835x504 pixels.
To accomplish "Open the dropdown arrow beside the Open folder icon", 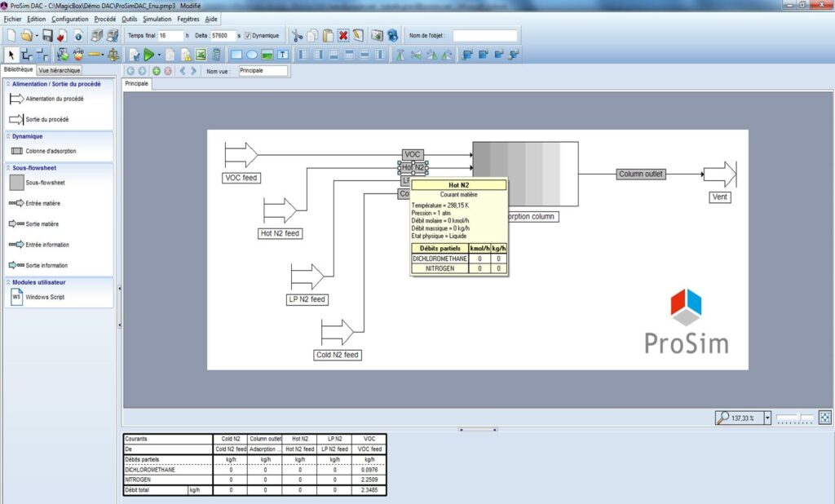I will pyautogui.click(x=37, y=36).
